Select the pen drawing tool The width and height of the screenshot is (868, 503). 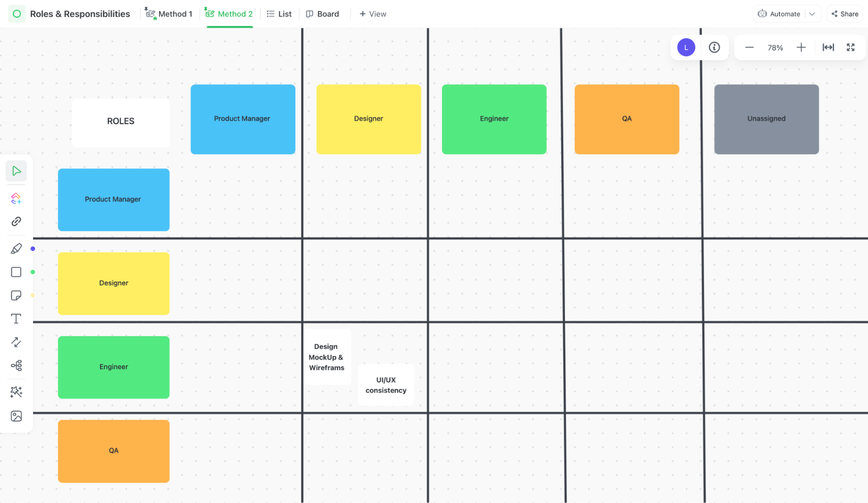[x=16, y=248]
